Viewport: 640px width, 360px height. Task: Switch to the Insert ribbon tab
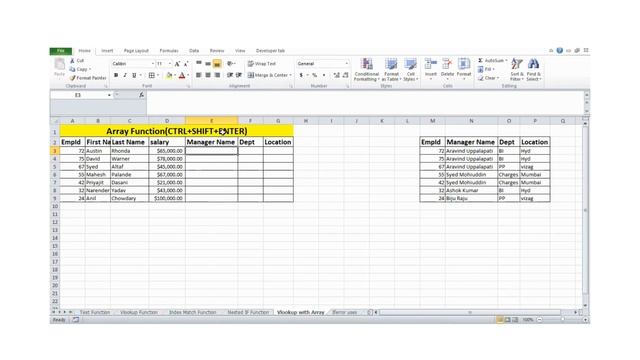(107, 51)
